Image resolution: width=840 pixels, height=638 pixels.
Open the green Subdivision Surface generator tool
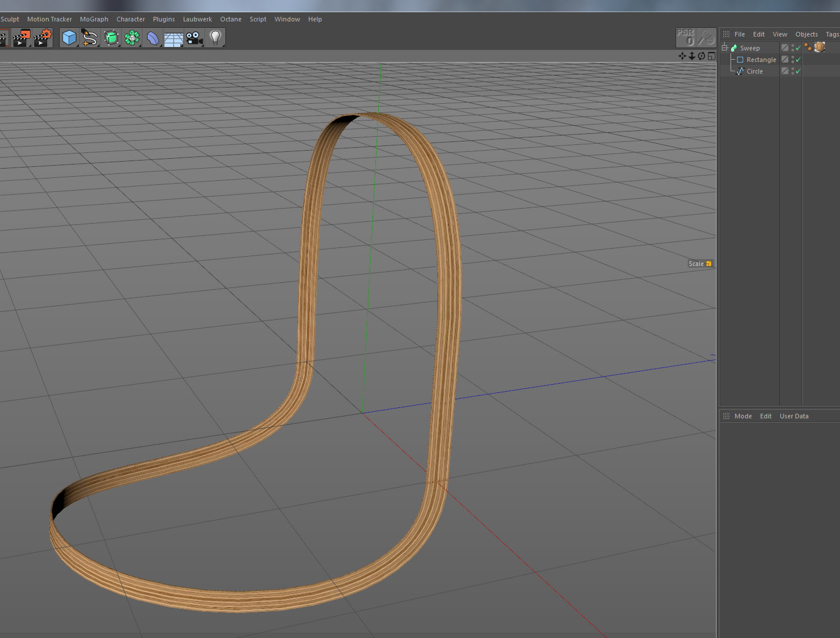click(x=111, y=38)
